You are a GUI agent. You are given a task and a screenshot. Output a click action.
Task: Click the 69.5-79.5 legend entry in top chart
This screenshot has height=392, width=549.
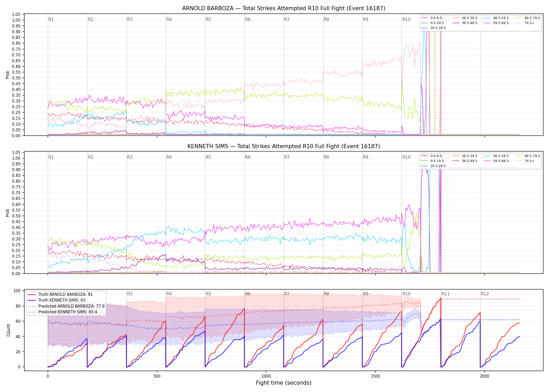coord(528,18)
